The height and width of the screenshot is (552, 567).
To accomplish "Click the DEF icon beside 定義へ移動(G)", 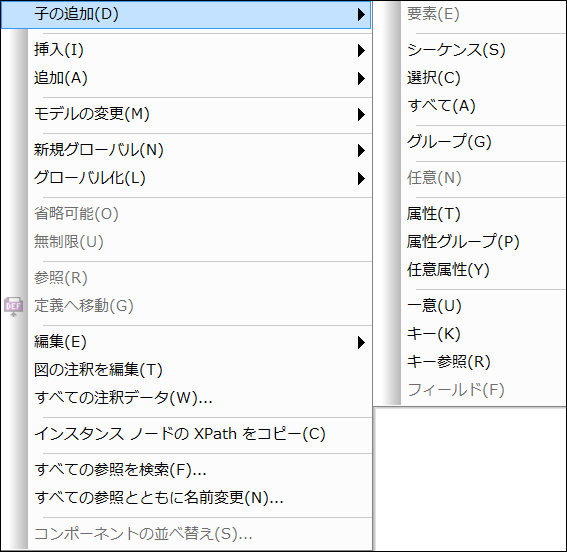I will click(x=13, y=306).
